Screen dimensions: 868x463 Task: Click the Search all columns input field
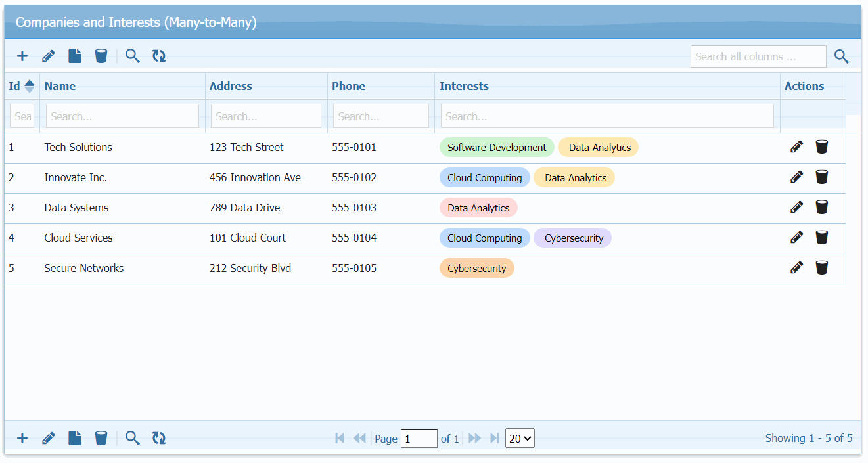pos(758,56)
